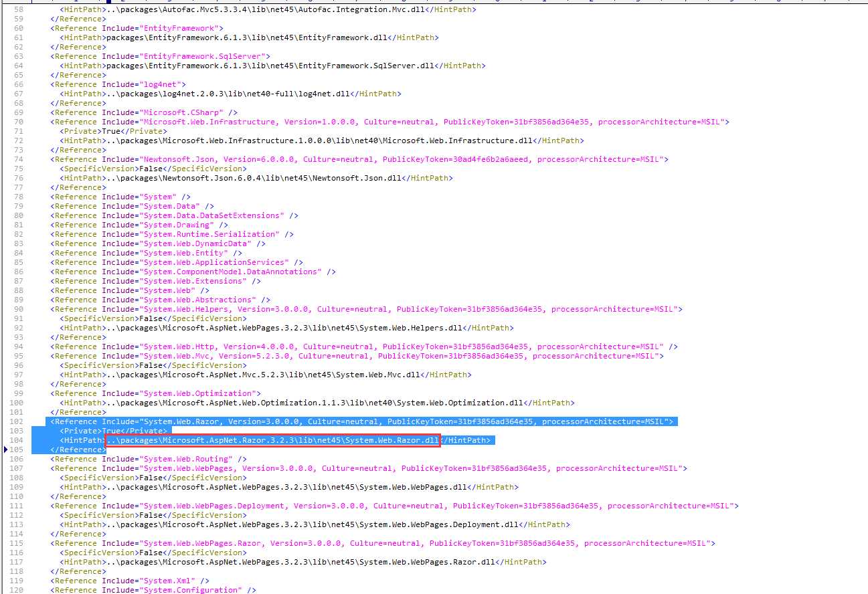
Task: Click the "System.Web.ApplicationServices" reference line
Action: pos(177,262)
